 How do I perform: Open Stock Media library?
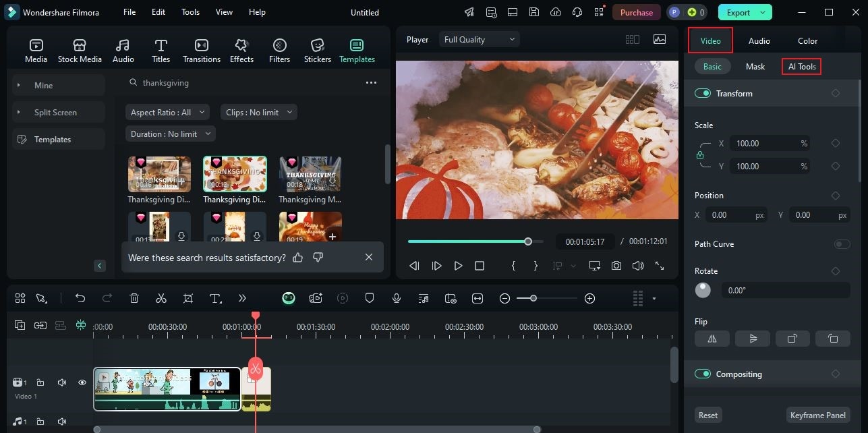point(80,51)
